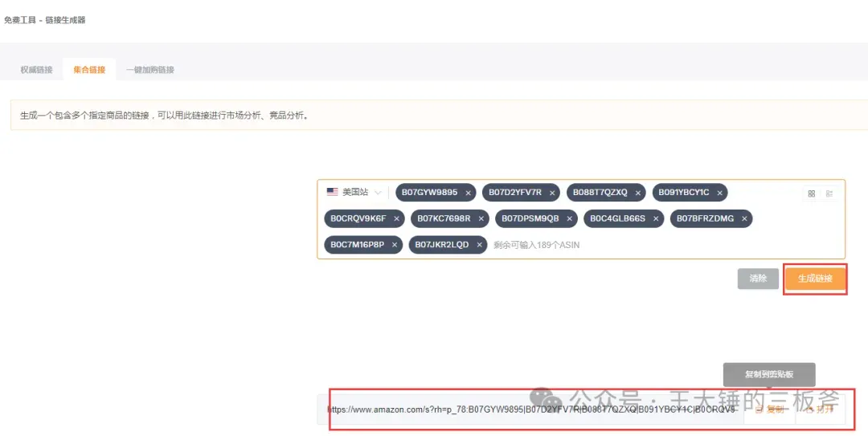Remove ASIN tag B088T7QZXQ

pyautogui.click(x=637, y=193)
